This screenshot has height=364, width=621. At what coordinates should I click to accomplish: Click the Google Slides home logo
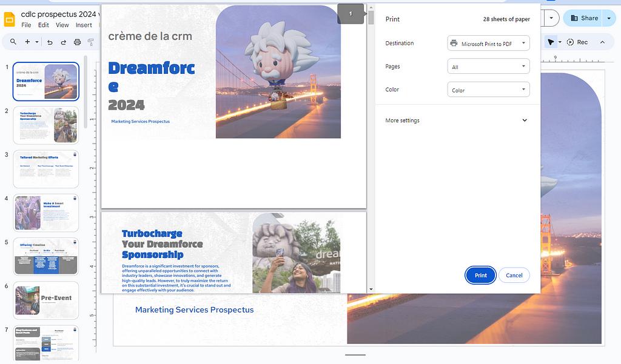tap(10, 19)
